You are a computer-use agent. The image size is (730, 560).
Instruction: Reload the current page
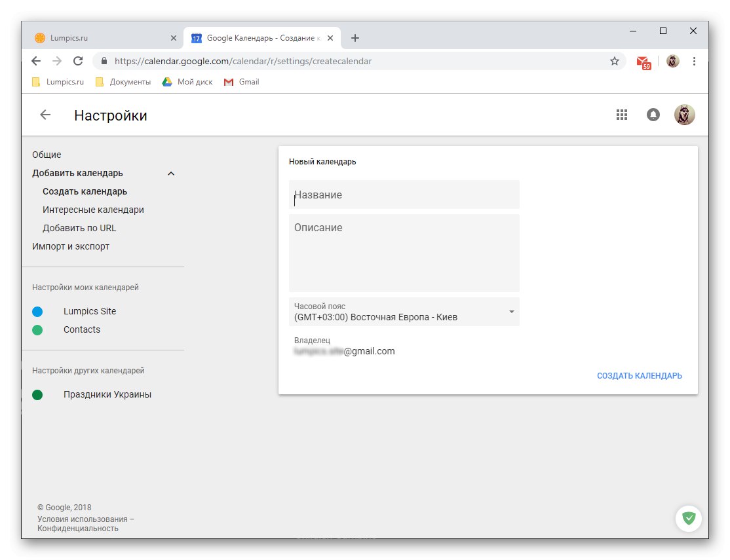[78, 60]
